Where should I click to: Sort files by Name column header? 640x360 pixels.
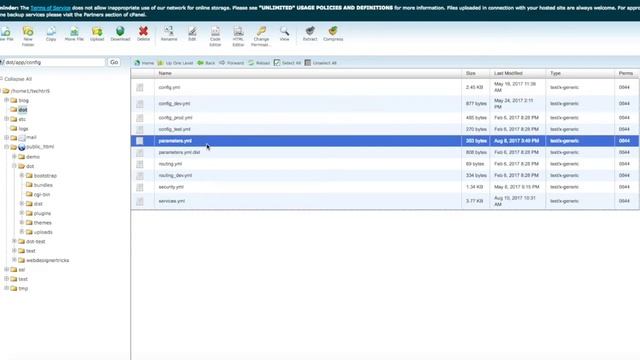(x=308, y=73)
